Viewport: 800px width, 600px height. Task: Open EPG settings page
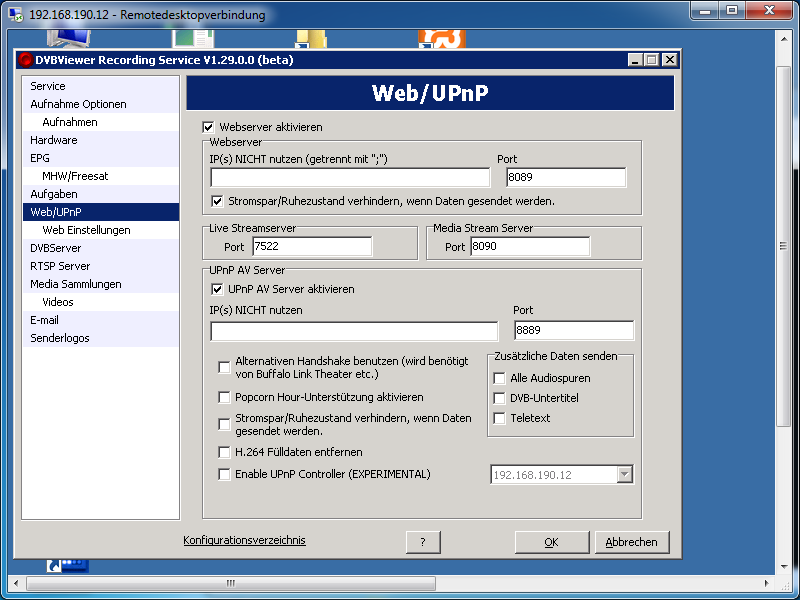pos(101,158)
